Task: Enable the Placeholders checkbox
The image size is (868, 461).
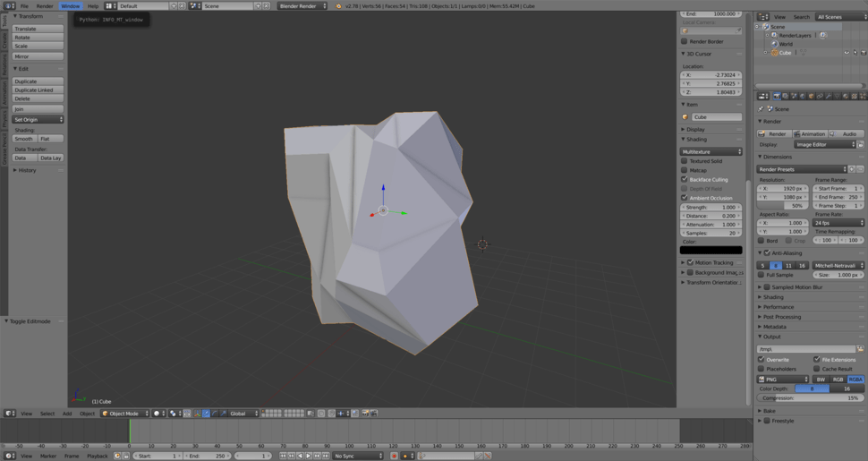Action: pyautogui.click(x=762, y=369)
